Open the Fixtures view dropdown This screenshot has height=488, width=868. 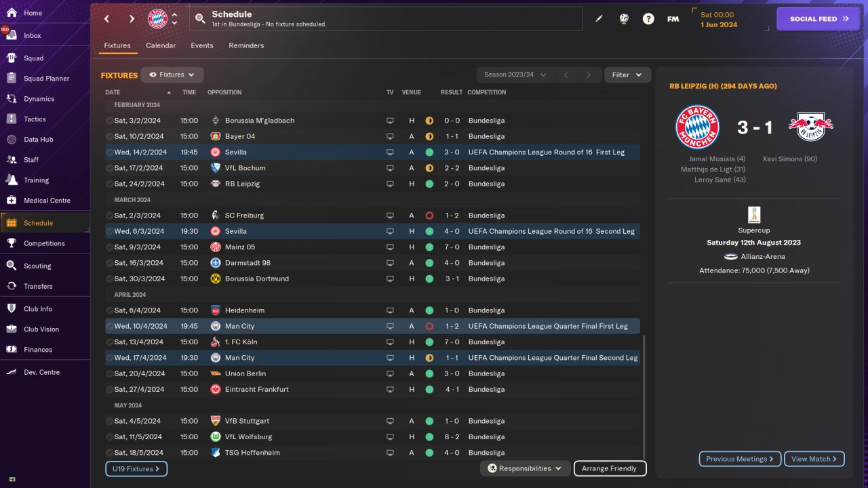coord(172,75)
